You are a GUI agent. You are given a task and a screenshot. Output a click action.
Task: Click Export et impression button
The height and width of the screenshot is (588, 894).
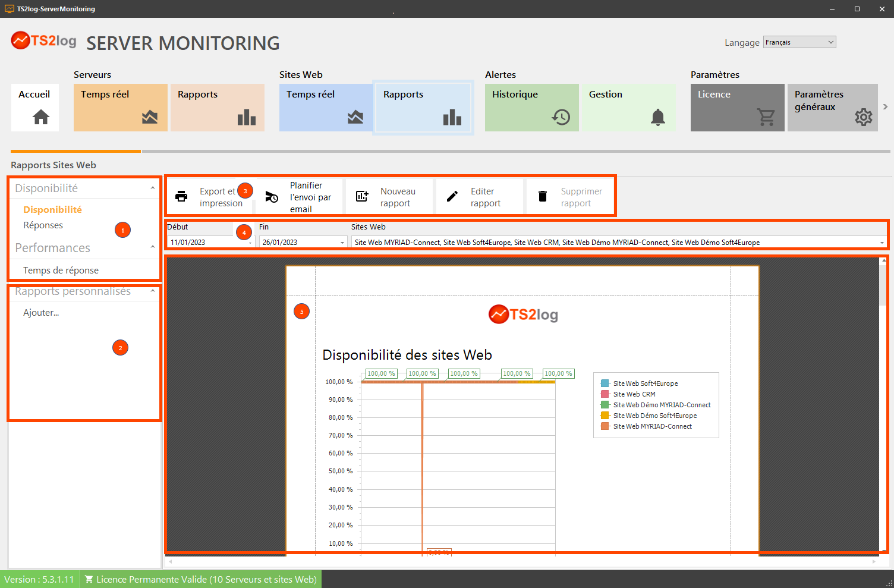point(210,197)
